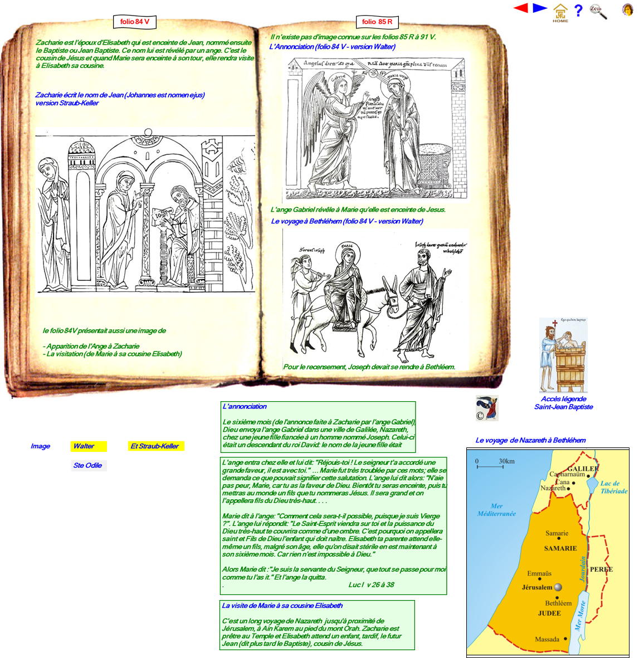Select the Ste Odile button
The width and height of the screenshot is (644, 658).
pyautogui.click(x=89, y=465)
